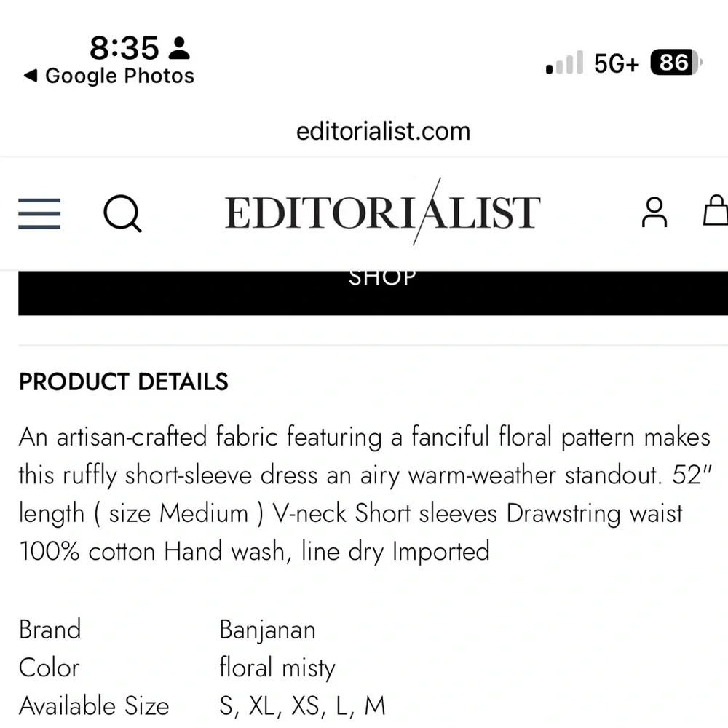The width and height of the screenshot is (728, 728).
Task: Tap the 8:35 status bar clock
Action: point(124,48)
